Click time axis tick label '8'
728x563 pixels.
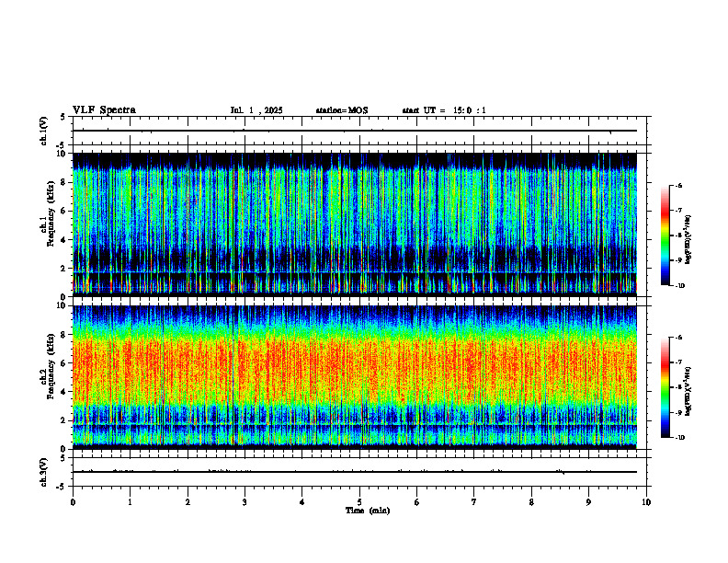coord(531,502)
